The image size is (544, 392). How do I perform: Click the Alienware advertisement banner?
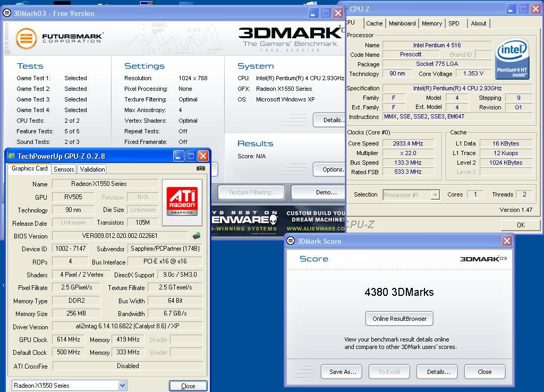(x=278, y=220)
